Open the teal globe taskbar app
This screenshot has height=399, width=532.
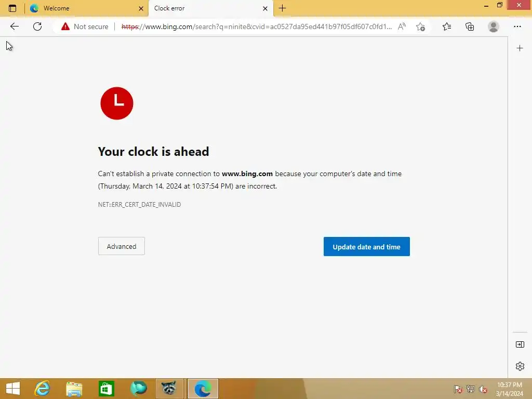(x=138, y=389)
